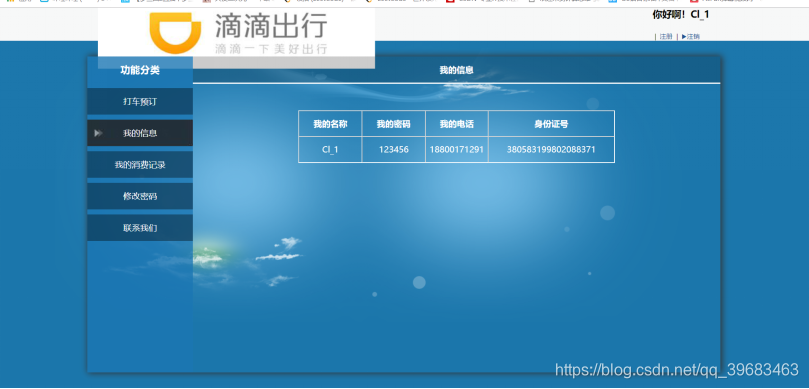Click the 你好啊！Cl_1 greeting text
The width and height of the screenshot is (809, 389).
[x=681, y=15]
